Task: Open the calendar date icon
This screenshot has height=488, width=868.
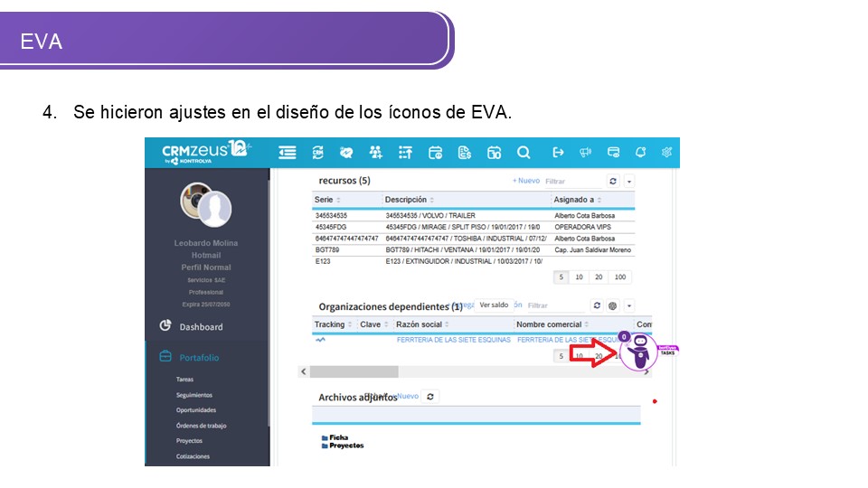Action: (494, 152)
